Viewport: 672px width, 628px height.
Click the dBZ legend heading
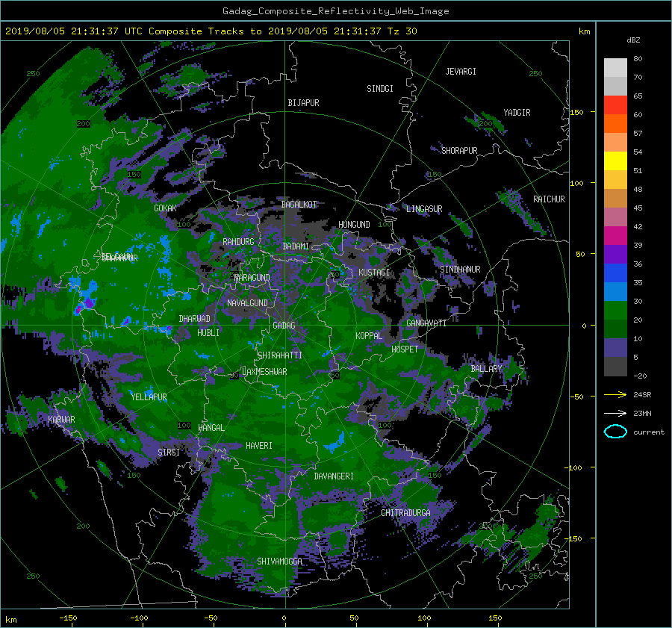click(633, 40)
